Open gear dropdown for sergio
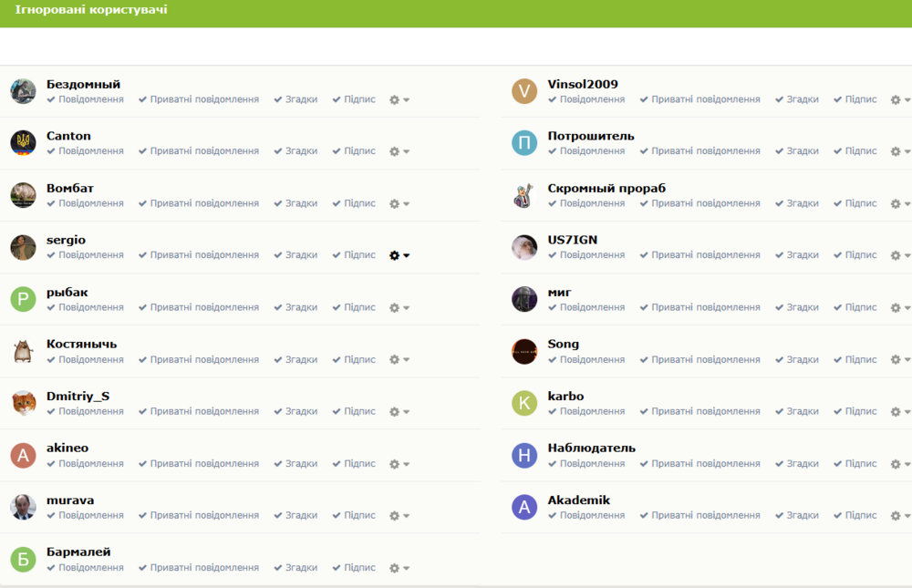Viewport: 912px width, 588px height. 399,255
